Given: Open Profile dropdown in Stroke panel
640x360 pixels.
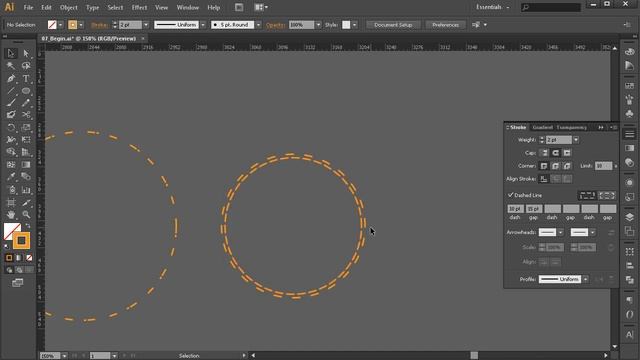Looking at the screenshot, I should coord(586,279).
